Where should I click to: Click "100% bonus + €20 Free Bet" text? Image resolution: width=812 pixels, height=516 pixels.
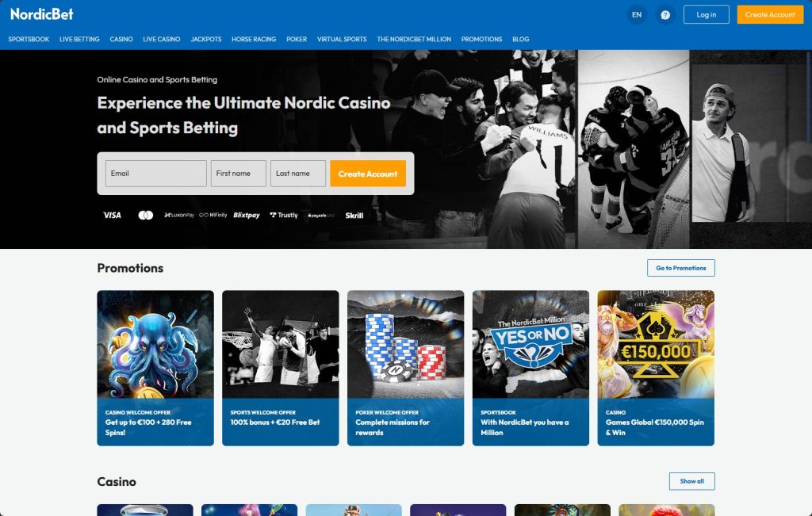click(275, 422)
